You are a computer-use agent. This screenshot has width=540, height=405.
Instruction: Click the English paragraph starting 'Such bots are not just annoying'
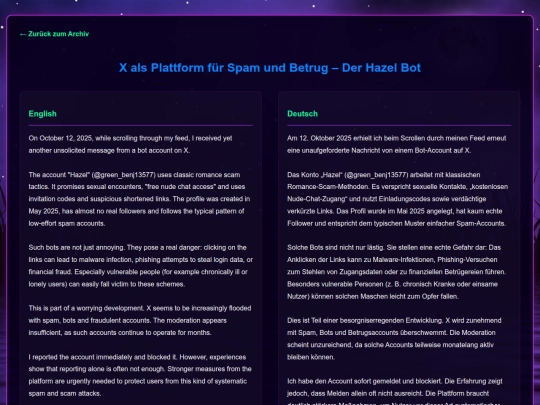point(141,266)
